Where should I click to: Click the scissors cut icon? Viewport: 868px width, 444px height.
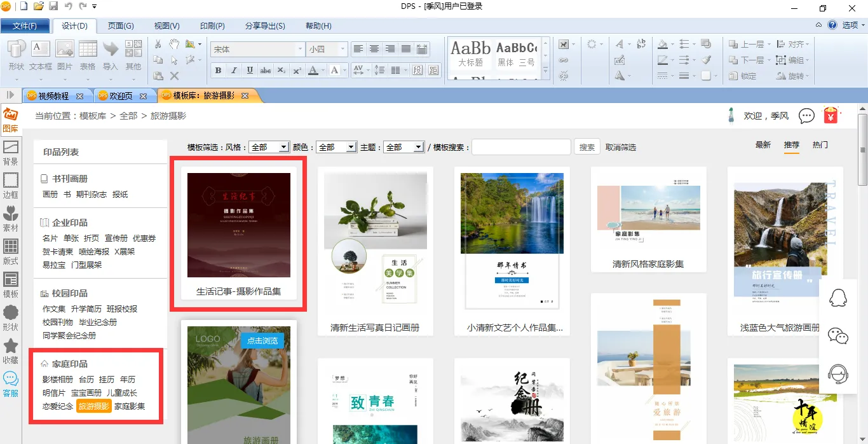pos(158,44)
